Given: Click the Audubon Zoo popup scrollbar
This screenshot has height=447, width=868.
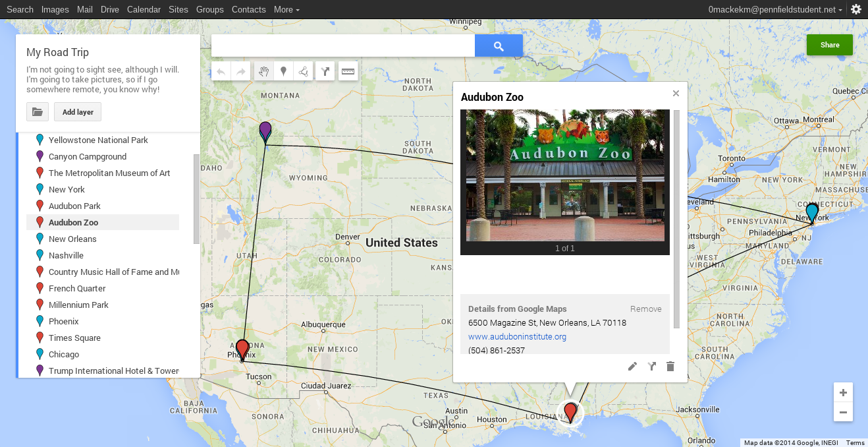Looking at the screenshot, I should (x=676, y=219).
